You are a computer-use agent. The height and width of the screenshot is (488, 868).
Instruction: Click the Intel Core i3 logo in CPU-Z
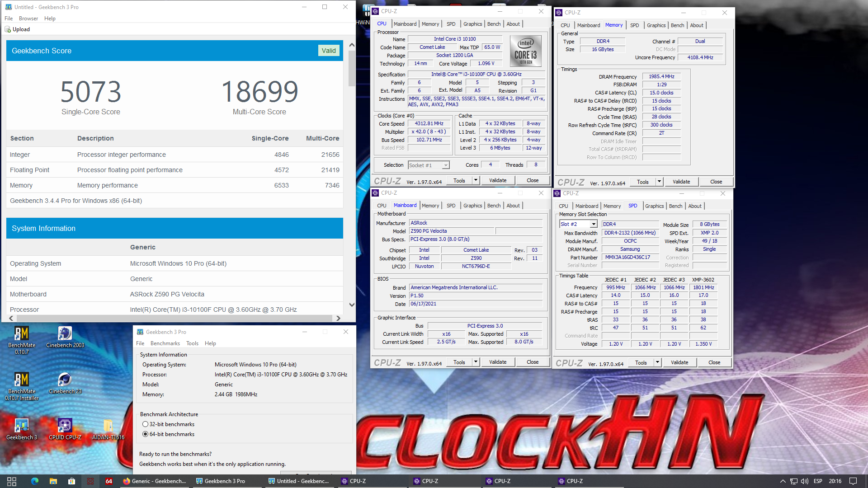(525, 51)
